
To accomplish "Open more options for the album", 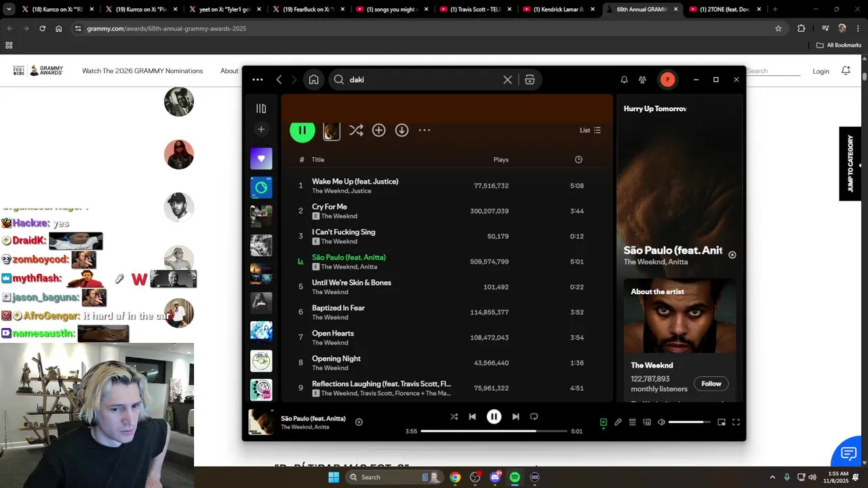I will 425,130.
